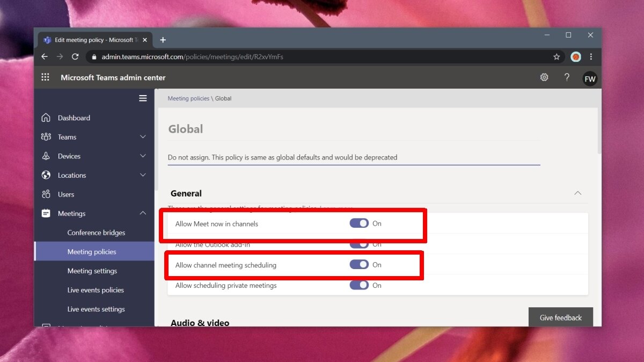Image resolution: width=644 pixels, height=362 pixels.
Task: Click the Devices icon in the navigation
Action: coord(46,156)
